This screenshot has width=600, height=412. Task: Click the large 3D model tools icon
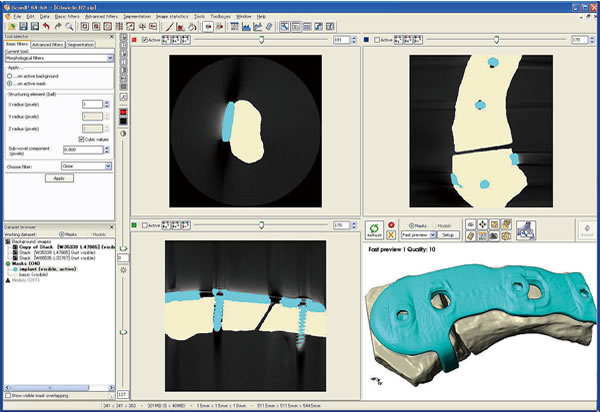click(526, 230)
